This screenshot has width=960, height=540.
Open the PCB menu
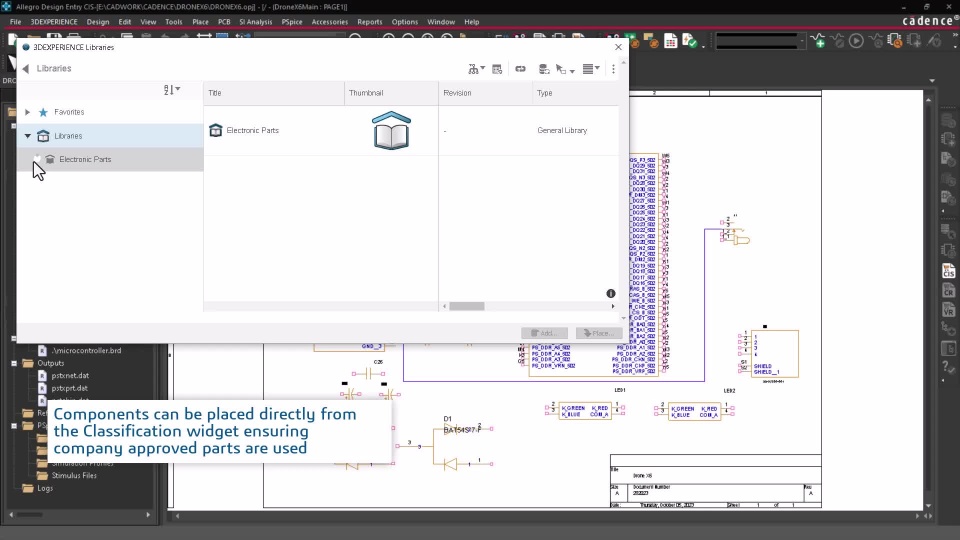(224, 21)
